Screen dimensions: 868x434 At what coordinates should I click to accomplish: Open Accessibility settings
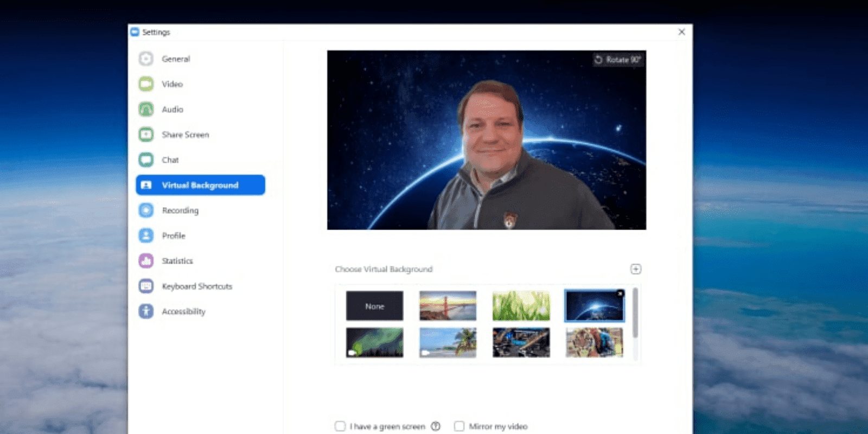(x=184, y=311)
